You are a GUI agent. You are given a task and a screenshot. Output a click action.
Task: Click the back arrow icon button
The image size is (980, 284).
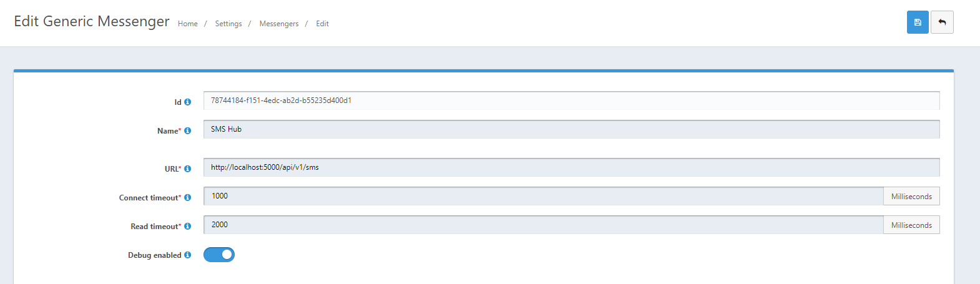pyautogui.click(x=942, y=22)
